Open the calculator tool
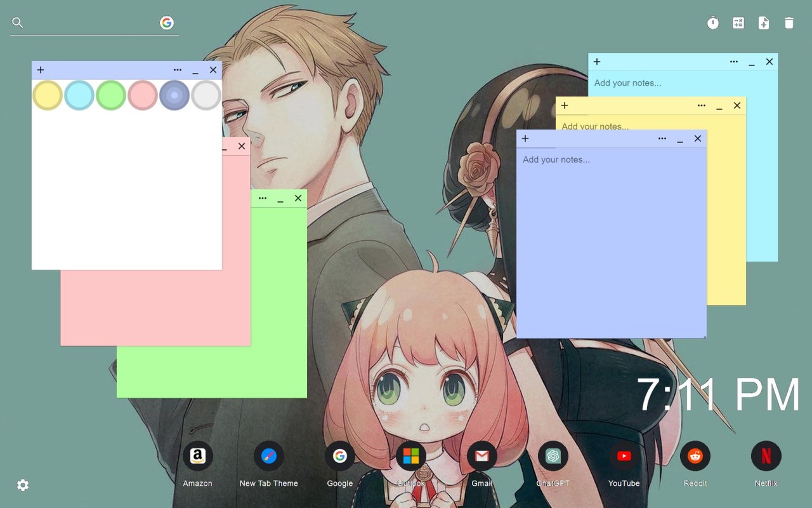The image size is (812, 508). (738, 23)
